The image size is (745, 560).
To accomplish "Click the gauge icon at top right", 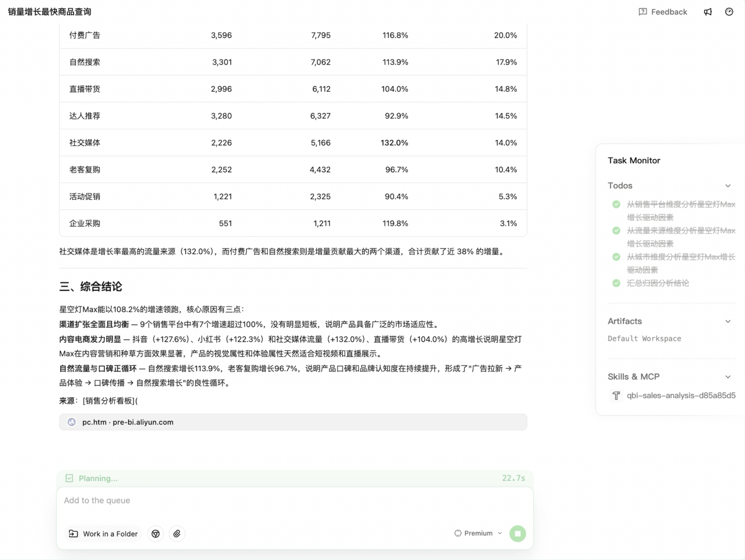I will click(x=729, y=12).
